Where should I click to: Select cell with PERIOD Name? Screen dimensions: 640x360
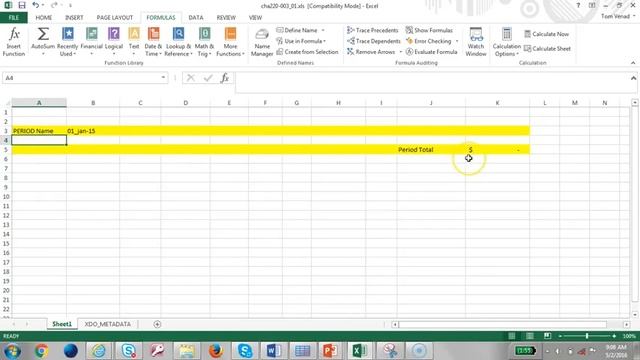tap(39, 131)
